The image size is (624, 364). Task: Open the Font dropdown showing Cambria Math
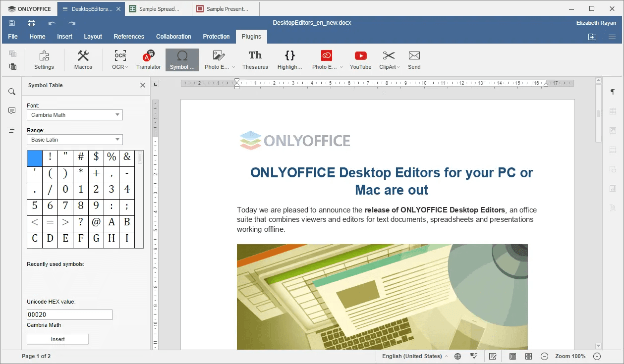74,115
